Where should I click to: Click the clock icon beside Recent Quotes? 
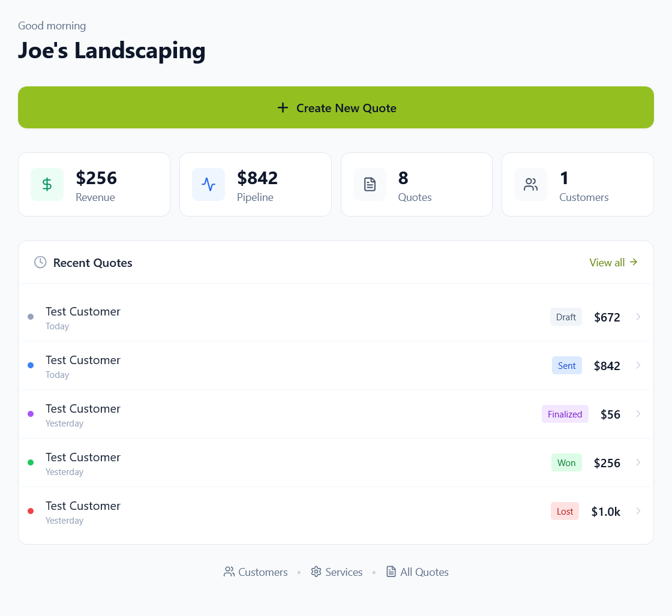(x=40, y=262)
